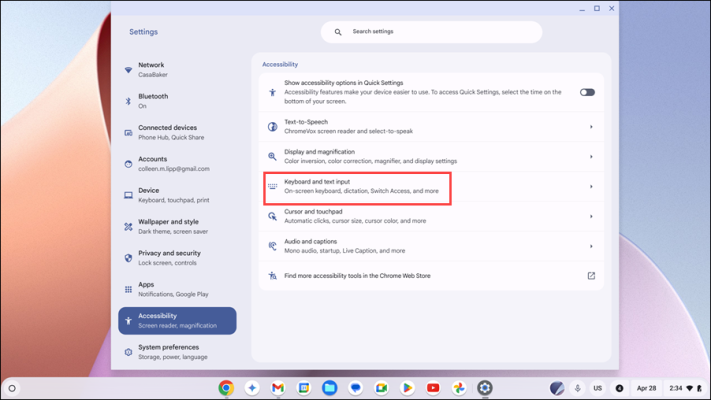The image size is (711, 400).
Task: Click the Audio and captions ear icon
Action: tap(272, 246)
